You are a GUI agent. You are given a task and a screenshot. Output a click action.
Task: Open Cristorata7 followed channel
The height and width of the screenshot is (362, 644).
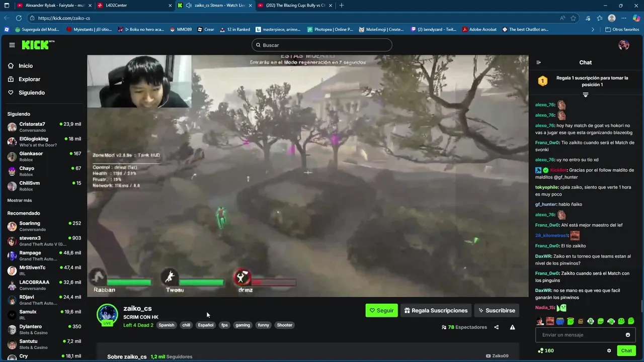click(x=44, y=127)
